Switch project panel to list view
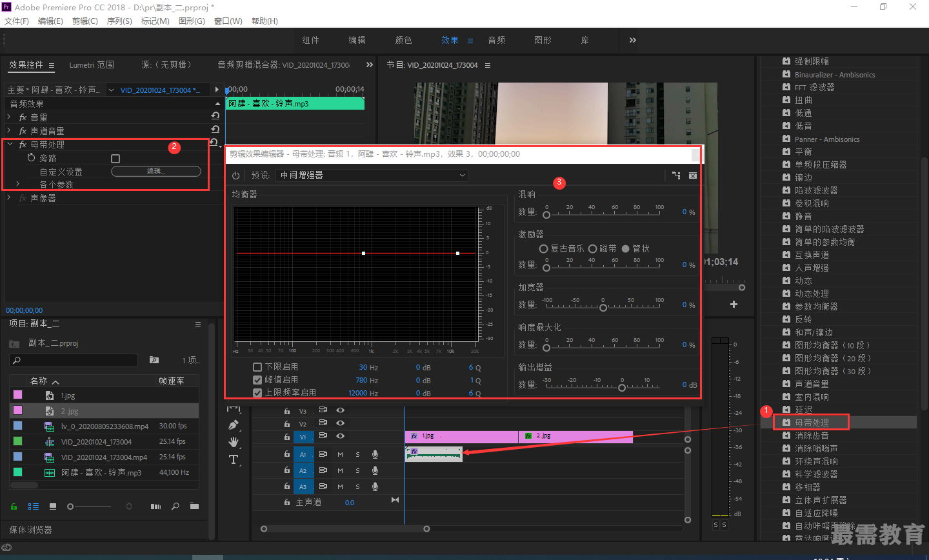The image size is (929, 560). coord(34,506)
